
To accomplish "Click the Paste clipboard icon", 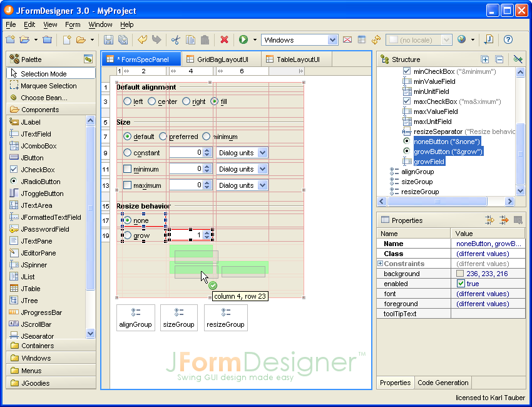I will pos(205,39).
